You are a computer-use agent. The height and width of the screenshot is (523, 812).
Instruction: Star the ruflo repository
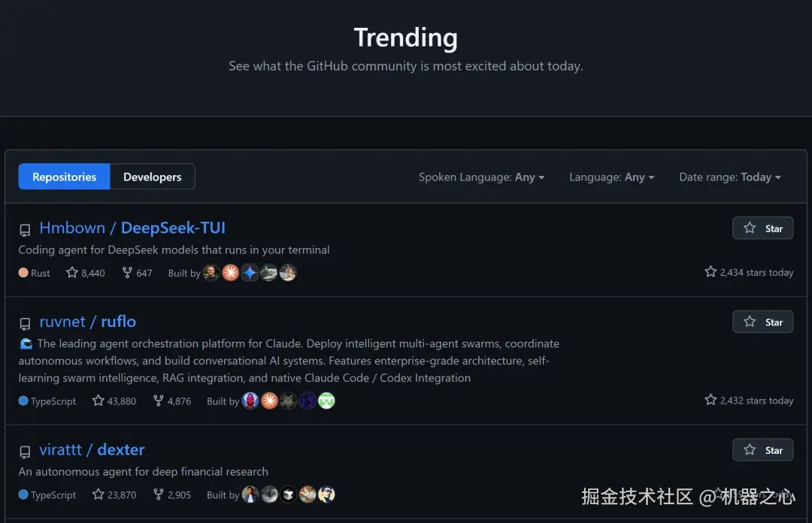pyautogui.click(x=763, y=322)
